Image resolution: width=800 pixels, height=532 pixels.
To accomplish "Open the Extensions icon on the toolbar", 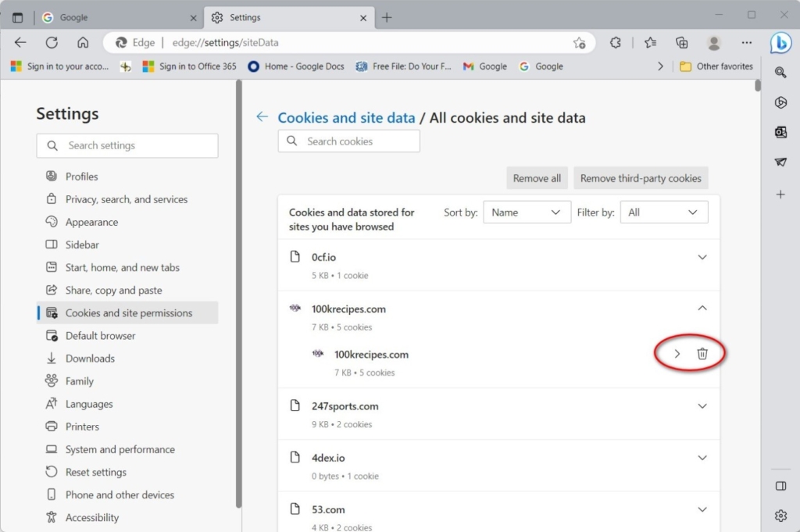I will coord(616,43).
